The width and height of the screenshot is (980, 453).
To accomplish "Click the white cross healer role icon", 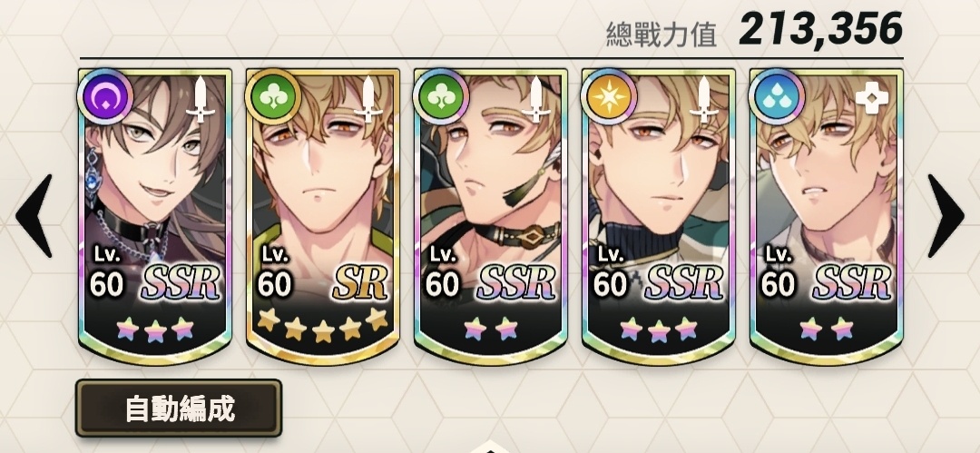I will pyautogui.click(x=872, y=99).
